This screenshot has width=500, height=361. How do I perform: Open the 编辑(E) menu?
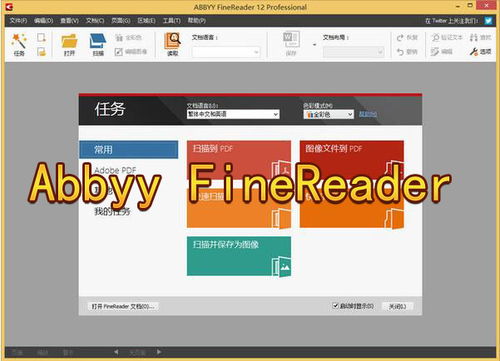44,21
